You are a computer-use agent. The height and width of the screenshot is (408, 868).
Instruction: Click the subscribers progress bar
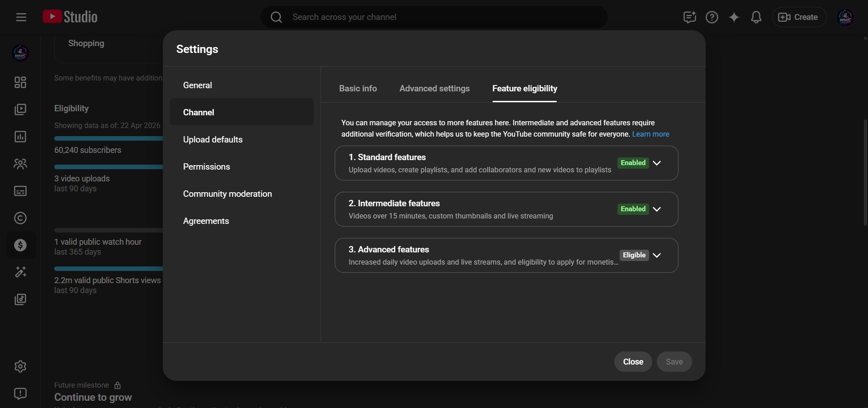109,138
